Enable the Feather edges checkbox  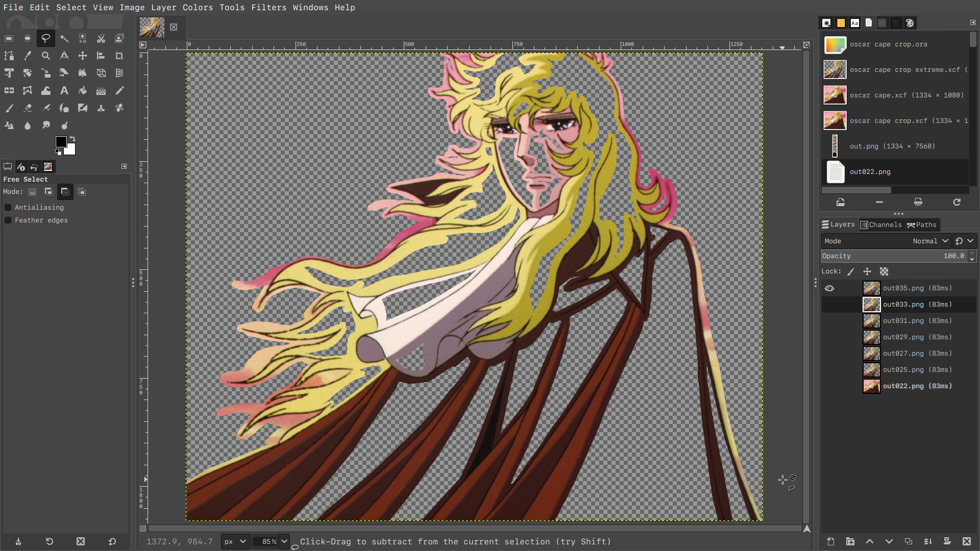[x=8, y=220]
